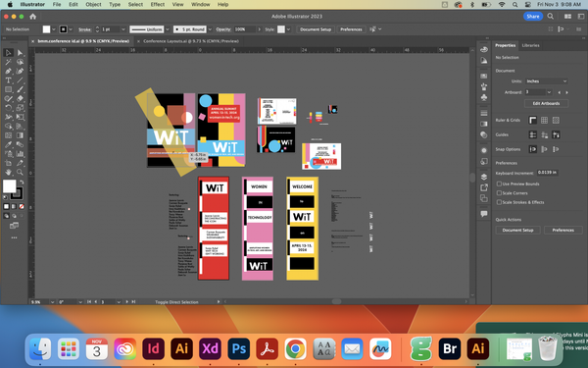The image size is (588, 368).
Task: Open the 5 pt. Round brush dropdown
Action: [210, 29]
